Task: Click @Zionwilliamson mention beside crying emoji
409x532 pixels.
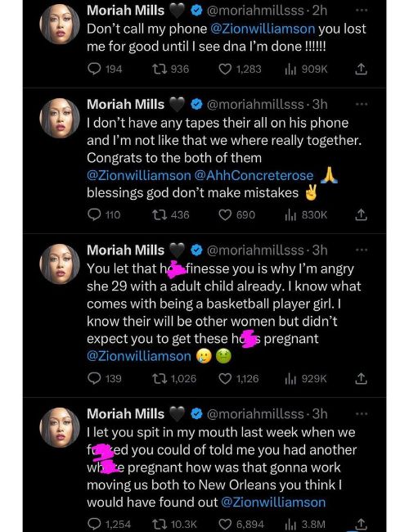Action: point(139,356)
